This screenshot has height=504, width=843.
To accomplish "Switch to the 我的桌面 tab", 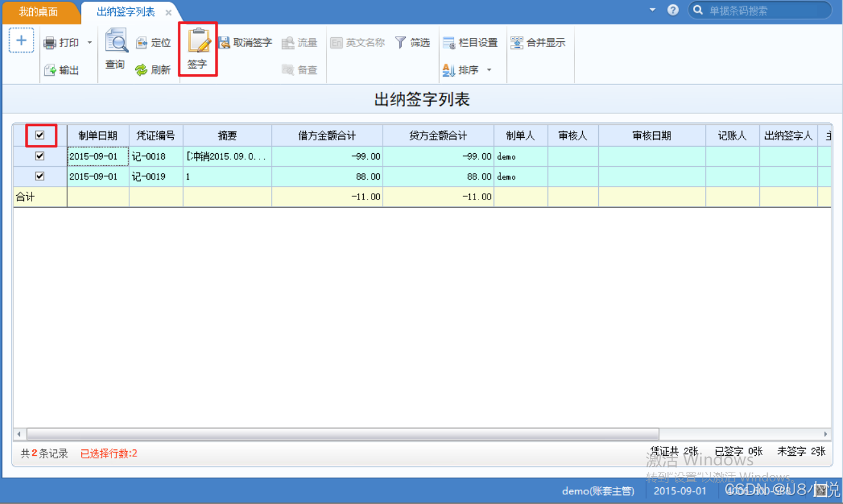I will coord(38,12).
